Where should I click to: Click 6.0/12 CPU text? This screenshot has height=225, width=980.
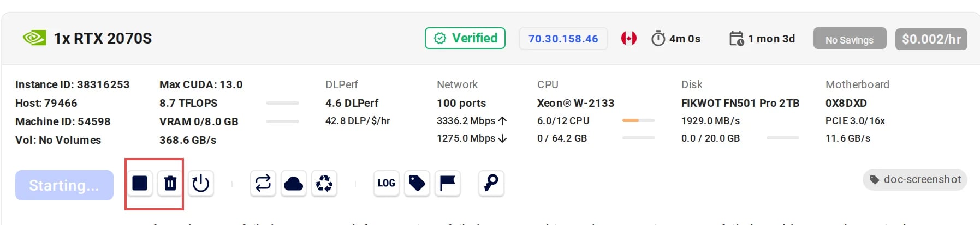point(563,120)
